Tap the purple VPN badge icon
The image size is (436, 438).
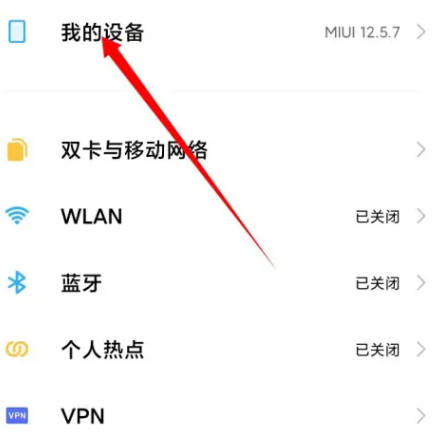click(x=17, y=416)
